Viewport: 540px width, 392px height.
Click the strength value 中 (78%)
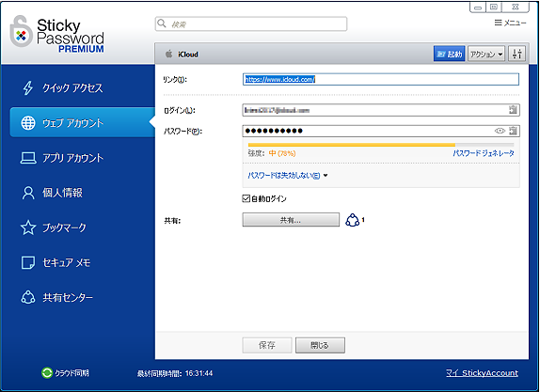click(282, 153)
